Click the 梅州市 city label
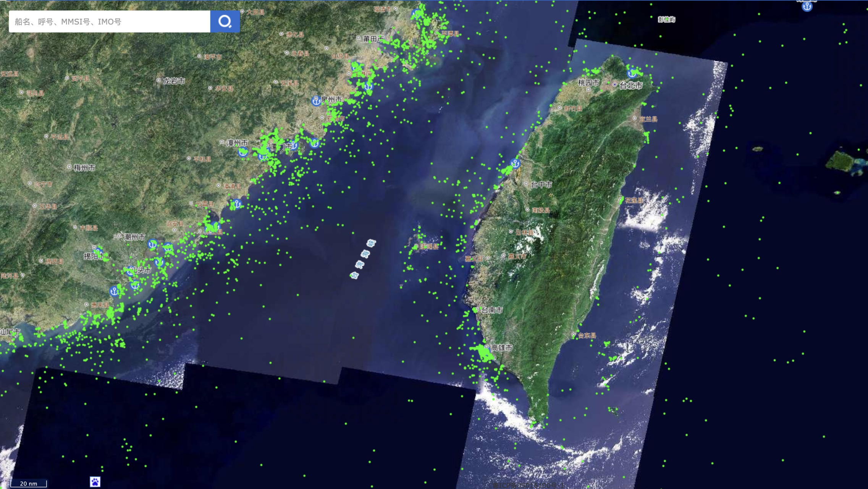868x489 pixels. [84, 168]
